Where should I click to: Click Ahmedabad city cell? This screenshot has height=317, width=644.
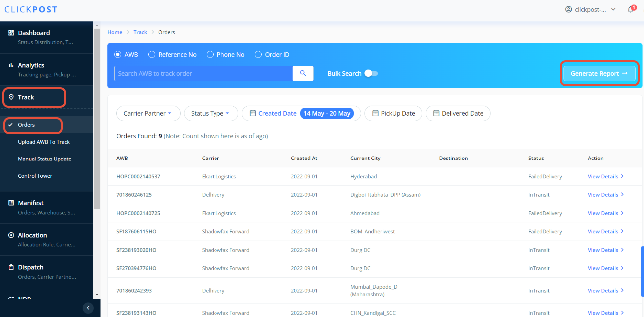(x=365, y=213)
